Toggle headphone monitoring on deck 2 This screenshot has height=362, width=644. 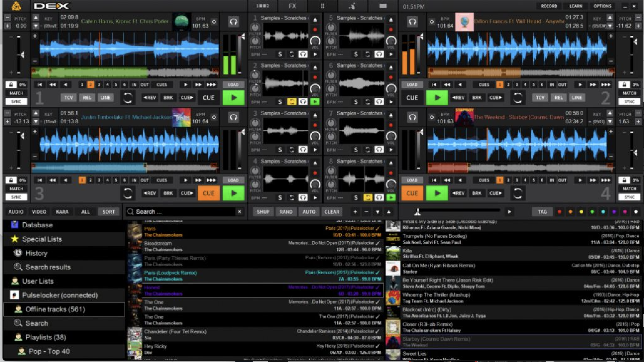click(x=412, y=22)
